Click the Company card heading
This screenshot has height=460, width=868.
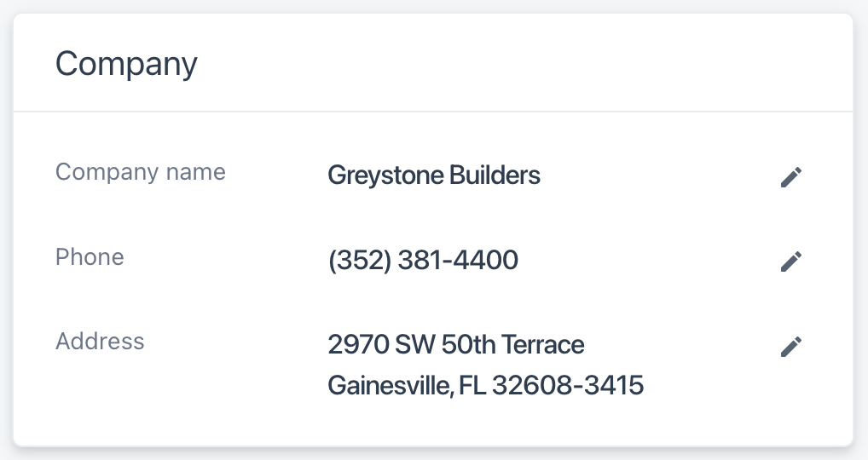click(x=126, y=64)
